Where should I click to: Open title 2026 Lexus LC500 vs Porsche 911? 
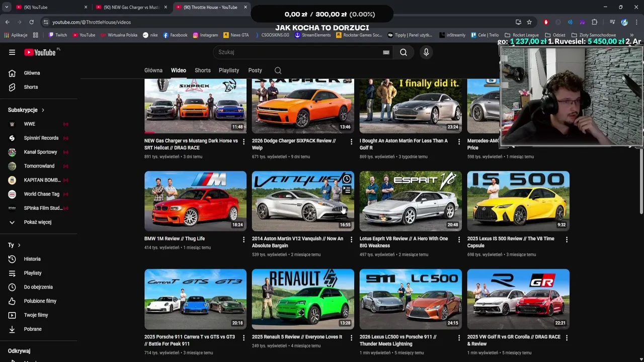[x=398, y=340]
